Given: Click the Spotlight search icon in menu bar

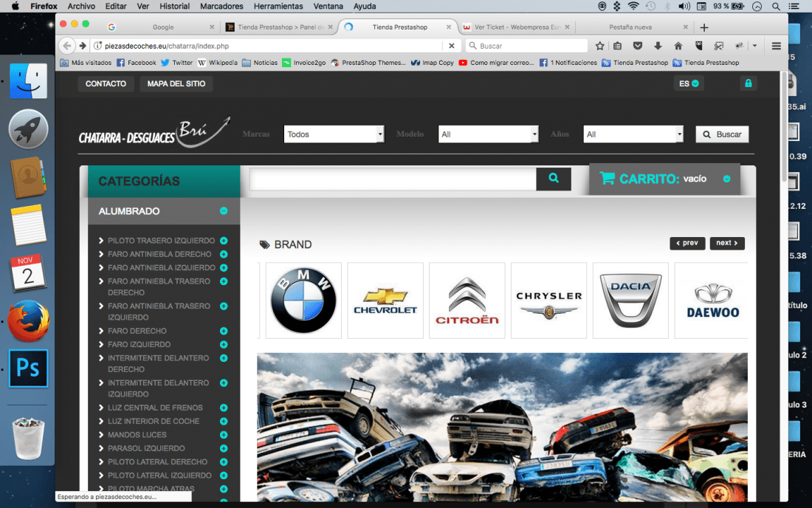Looking at the screenshot, I should (x=776, y=6).
